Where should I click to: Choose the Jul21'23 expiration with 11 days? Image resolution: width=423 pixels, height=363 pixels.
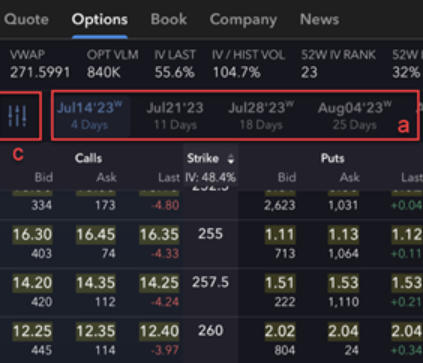[175, 116]
